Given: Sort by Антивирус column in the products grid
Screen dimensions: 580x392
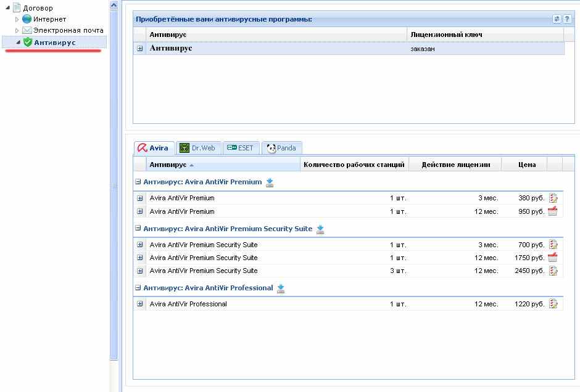Looking at the screenshot, I should coord(223,165).
